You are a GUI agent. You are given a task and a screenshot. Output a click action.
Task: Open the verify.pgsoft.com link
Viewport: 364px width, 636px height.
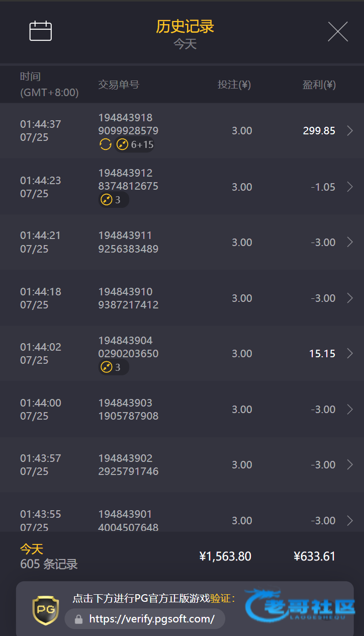(x=151, y=619)
